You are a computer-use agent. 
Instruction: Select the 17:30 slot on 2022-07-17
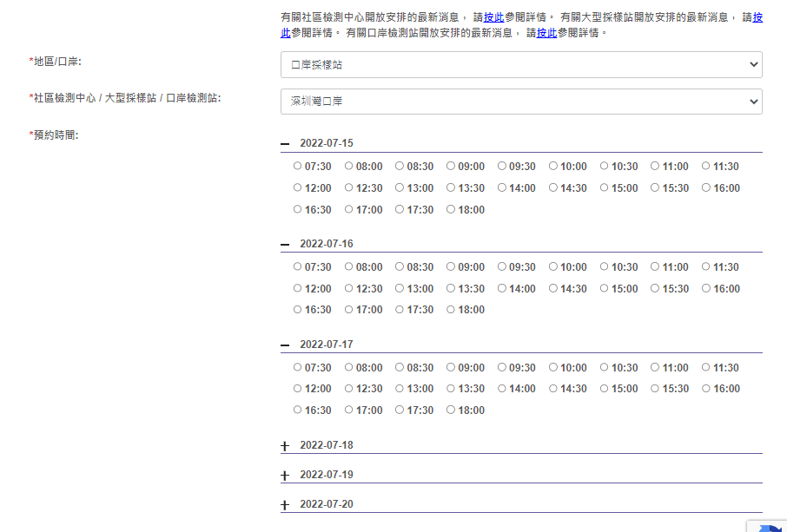pyautogui.click(x=399, y=410)
